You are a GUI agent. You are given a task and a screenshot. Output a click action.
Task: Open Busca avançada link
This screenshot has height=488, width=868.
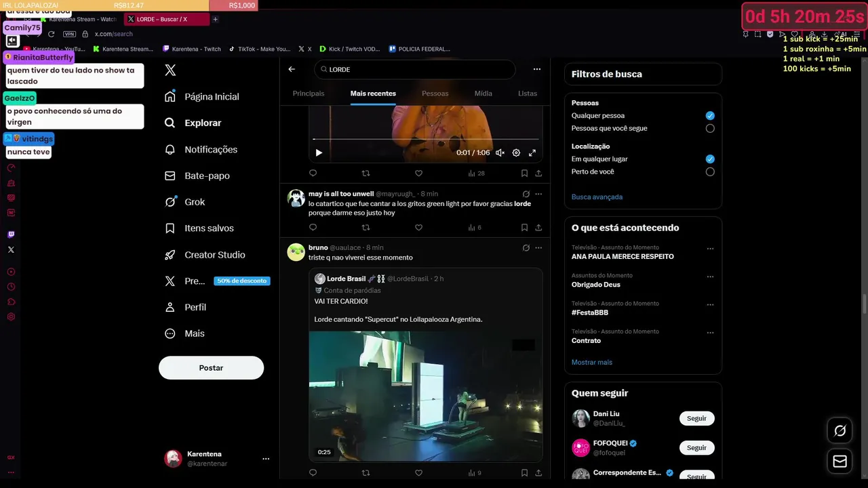[597, 197]
